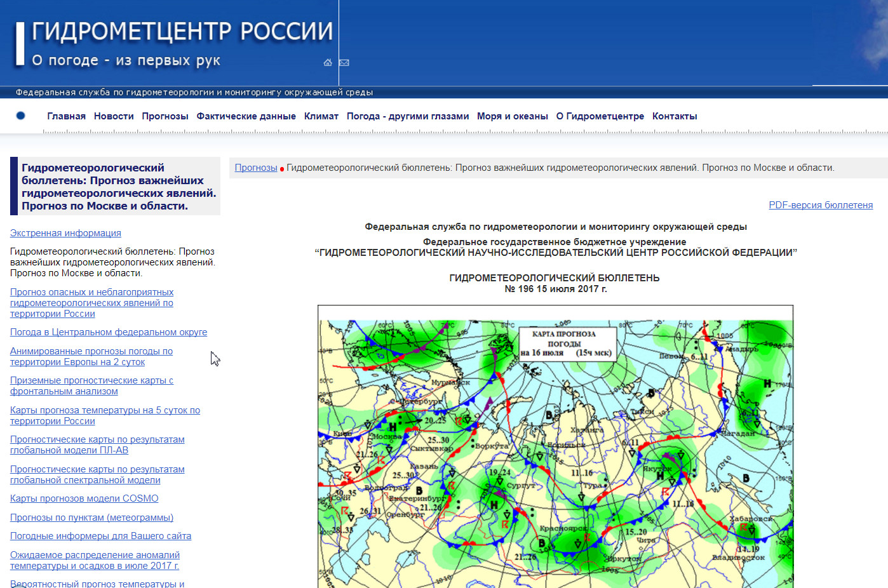Click the envelope mail icon in the header
The image size is (888, 588).
[x=344, y=62]
